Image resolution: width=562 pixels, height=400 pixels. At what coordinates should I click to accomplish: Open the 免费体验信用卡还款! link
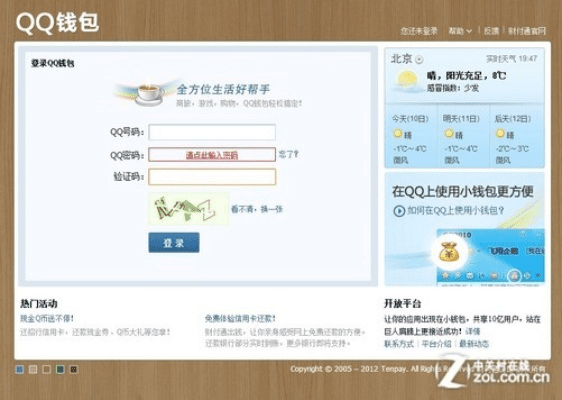(240, 318)
